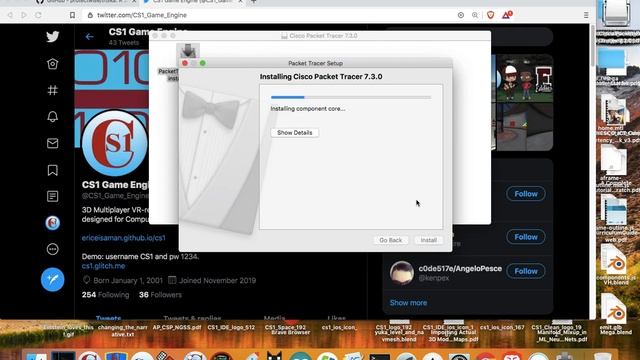Image resolution: width=640 pixels, height=360 pixels.
Task: Open the browser hamburger menu
Action: [x=586, y=15]
